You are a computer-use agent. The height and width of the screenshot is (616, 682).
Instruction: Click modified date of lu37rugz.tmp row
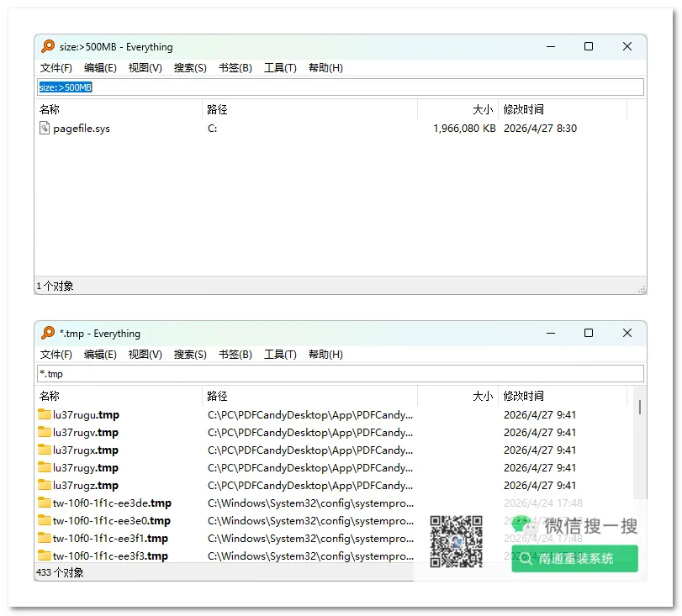click(540, 485)
